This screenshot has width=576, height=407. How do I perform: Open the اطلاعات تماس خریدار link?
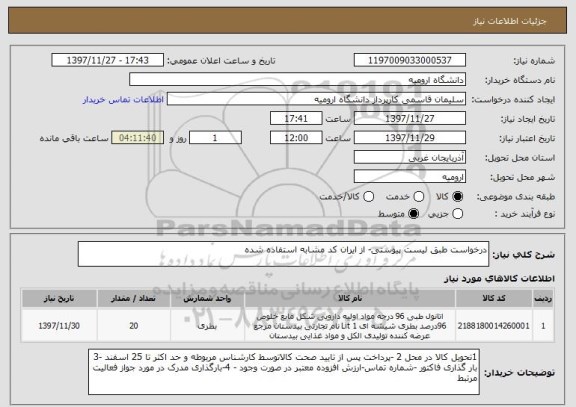point(123,100)
